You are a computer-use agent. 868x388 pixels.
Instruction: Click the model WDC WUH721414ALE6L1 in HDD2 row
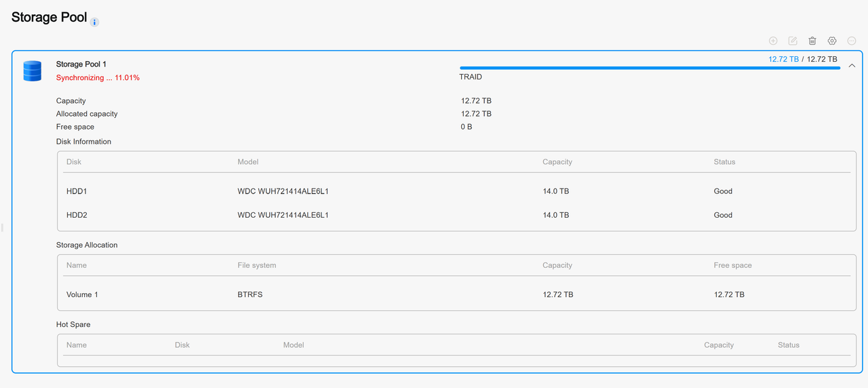(x=283, y=215)
